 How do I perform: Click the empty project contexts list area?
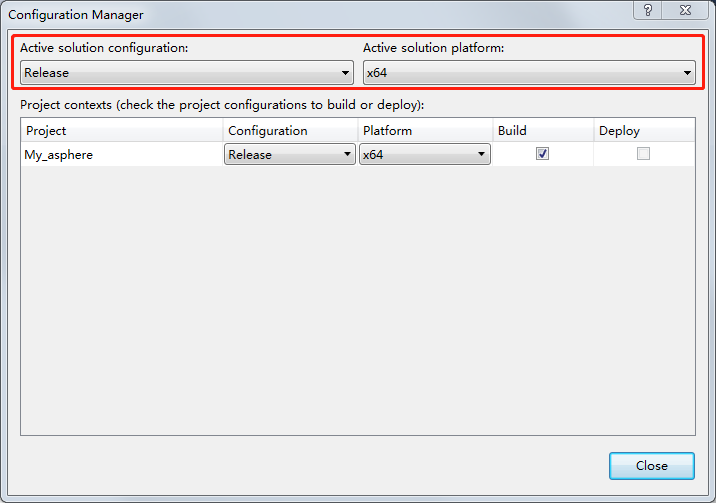pos(358,300)
